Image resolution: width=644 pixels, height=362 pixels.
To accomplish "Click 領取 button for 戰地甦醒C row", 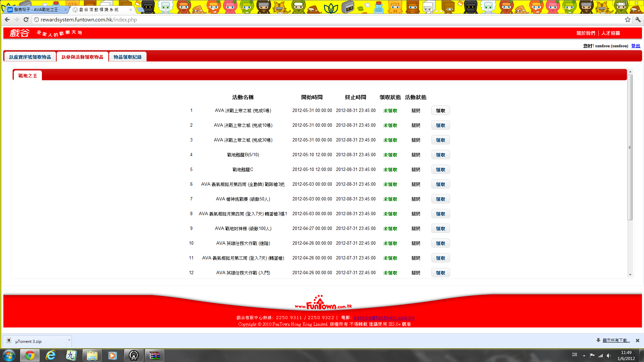I will (440, 170).
